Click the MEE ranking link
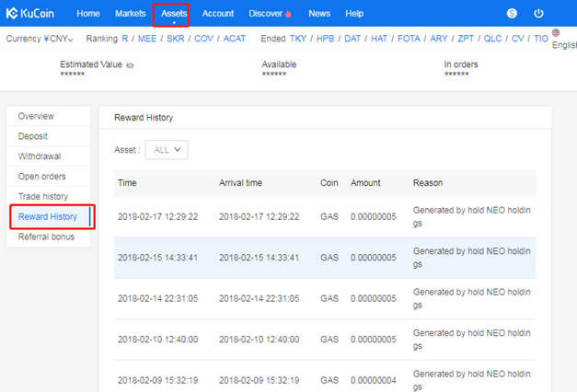Viewport: 577px width, 392px height. coord(147,39)
